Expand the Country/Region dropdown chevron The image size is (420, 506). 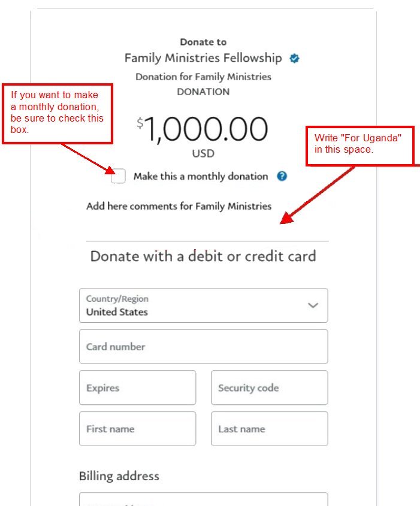[x=313, y=305]
